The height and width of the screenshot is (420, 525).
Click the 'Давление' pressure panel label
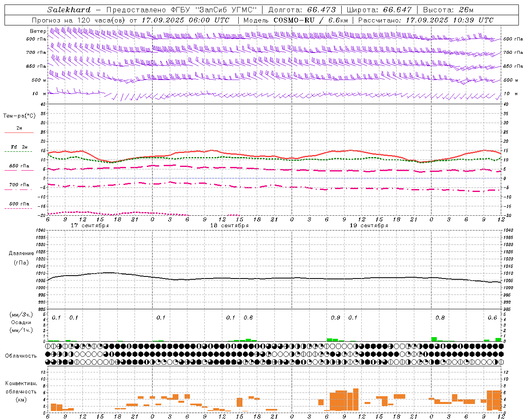pyautogui.click(x=21, y=253)
